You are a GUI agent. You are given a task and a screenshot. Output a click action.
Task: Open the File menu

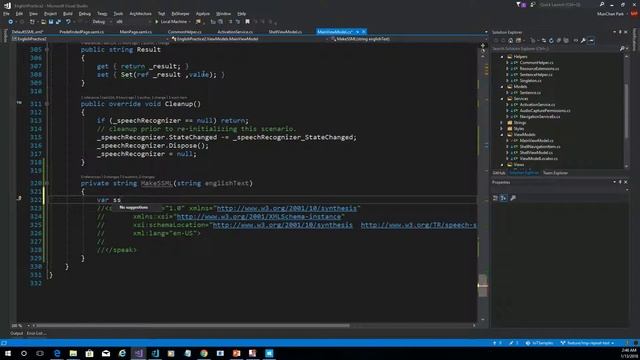tap(6, 13)
